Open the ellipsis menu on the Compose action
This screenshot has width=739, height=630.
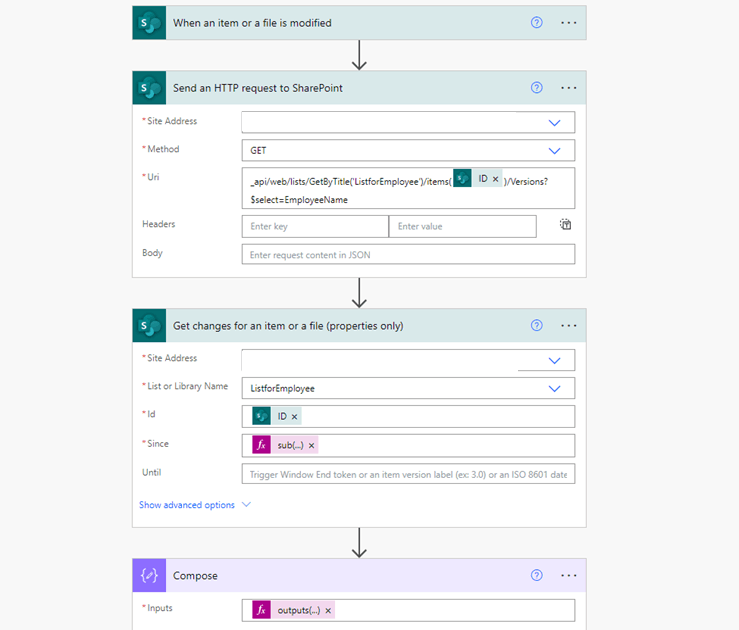click(568, 575)
